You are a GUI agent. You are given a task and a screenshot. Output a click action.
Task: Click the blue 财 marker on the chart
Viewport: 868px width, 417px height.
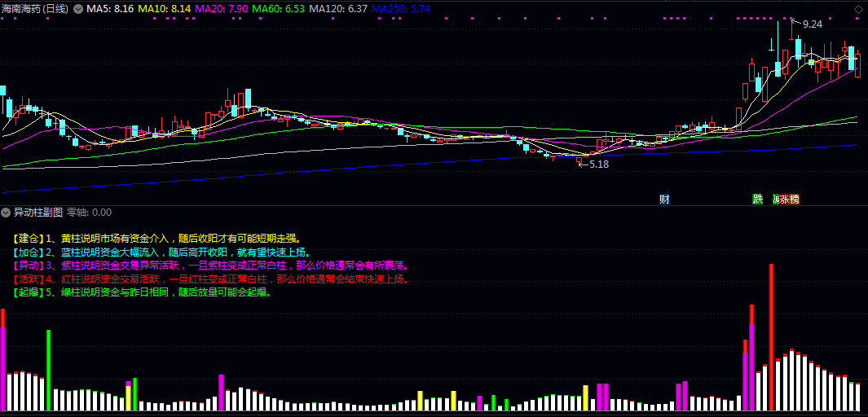pyautogui.click(x=664, y=199)
